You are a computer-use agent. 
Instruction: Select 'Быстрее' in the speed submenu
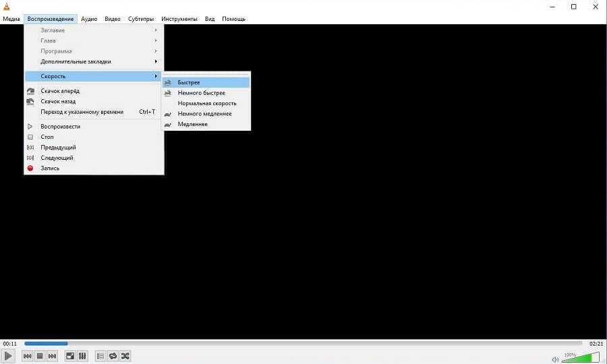tap(189, 82)
